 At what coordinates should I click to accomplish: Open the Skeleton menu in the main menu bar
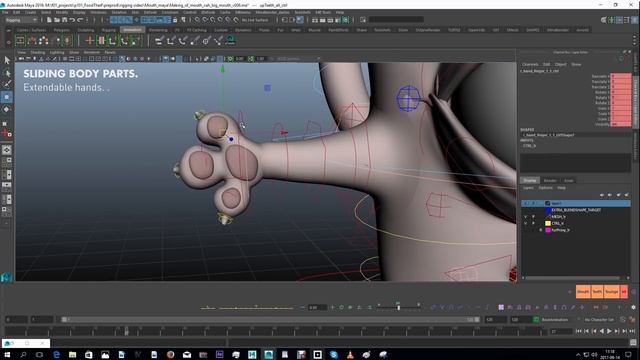[119, 12]
